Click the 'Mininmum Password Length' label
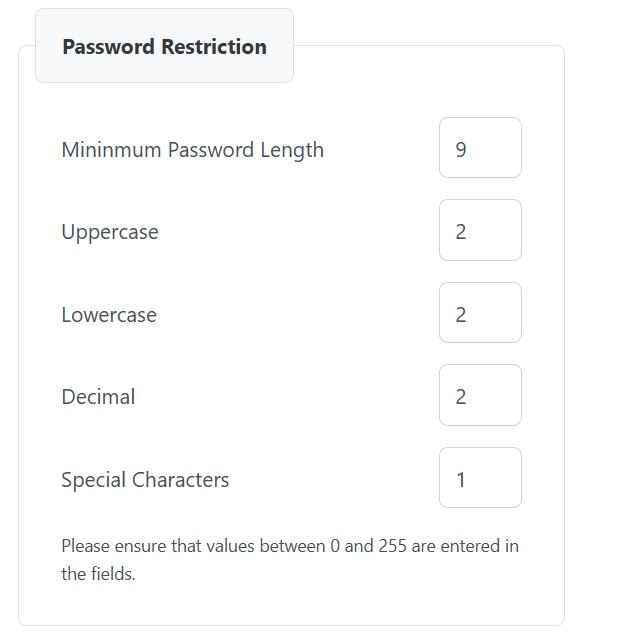Image resolution: width=617 pixels, height=643 pixels. (192, 150)
